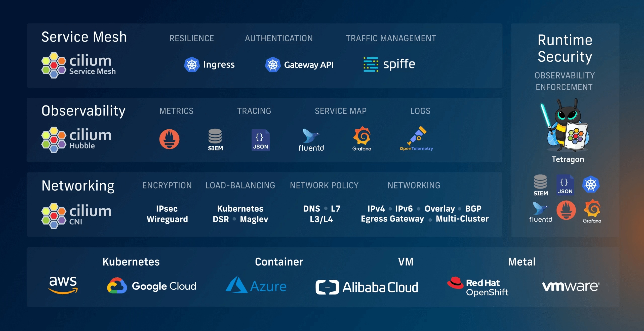Click the Container platform label

pyautogui.click(x=279, y=262)
